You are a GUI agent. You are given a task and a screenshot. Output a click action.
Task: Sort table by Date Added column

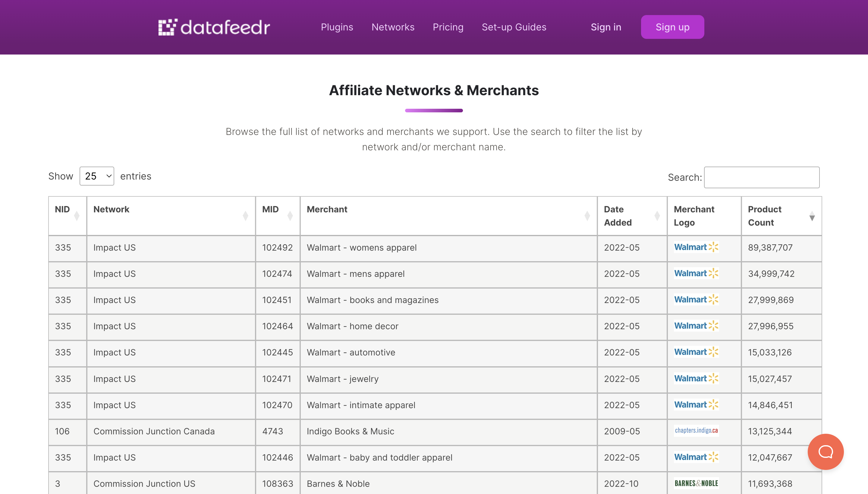tap(632, 216)
